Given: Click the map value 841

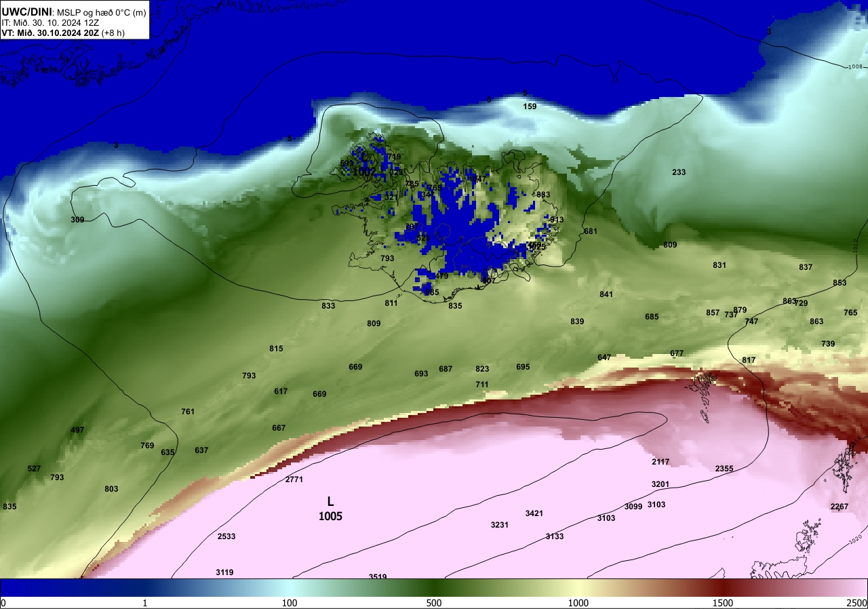Looking at the screenshot, I should pyautogui.click(x=606, y=294).
